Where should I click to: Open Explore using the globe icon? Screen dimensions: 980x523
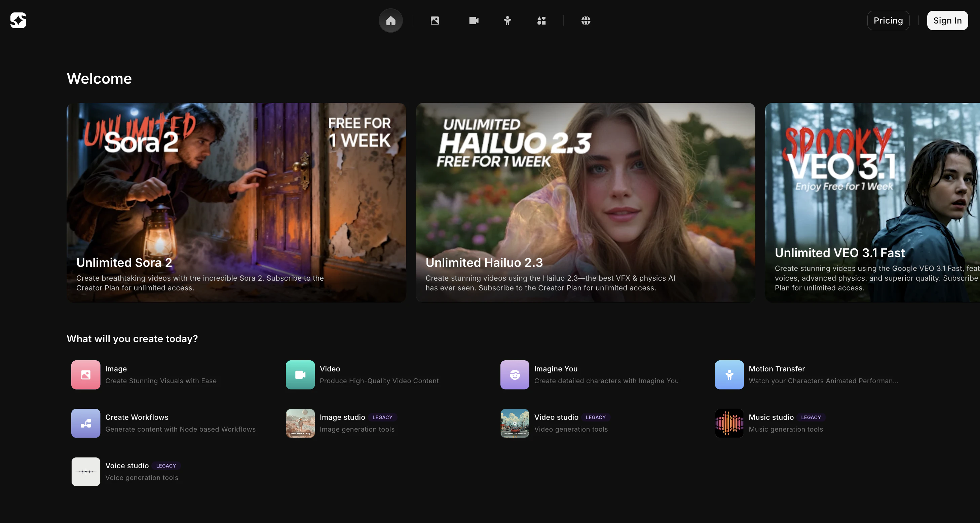586,21
